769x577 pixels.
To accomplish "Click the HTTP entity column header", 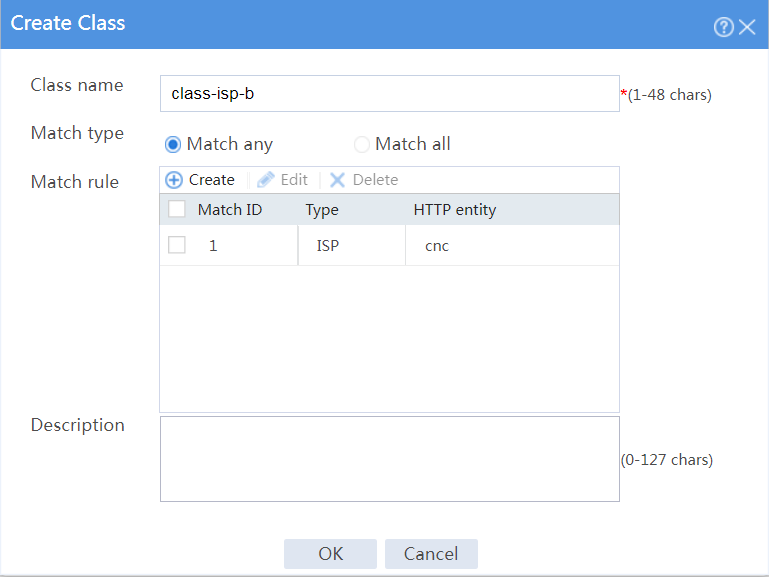I will click(455, 210).
